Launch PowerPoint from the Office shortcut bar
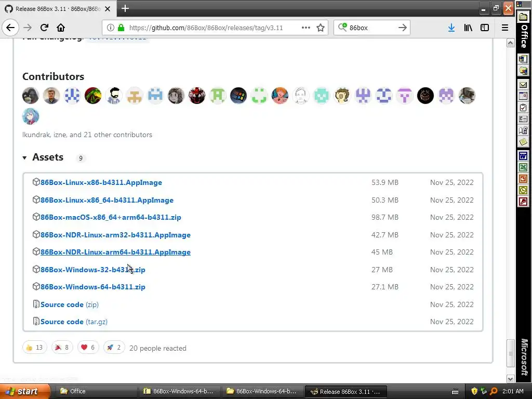The height and width of the screenshot is (399, 532). pos(523,179)
